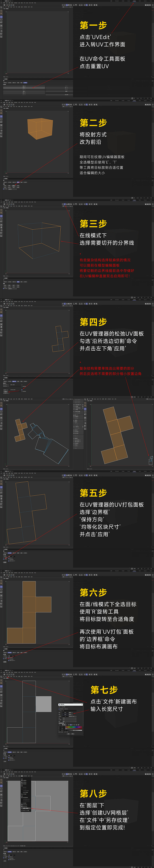Open the UV packing tab in step six

coord(10,653)
